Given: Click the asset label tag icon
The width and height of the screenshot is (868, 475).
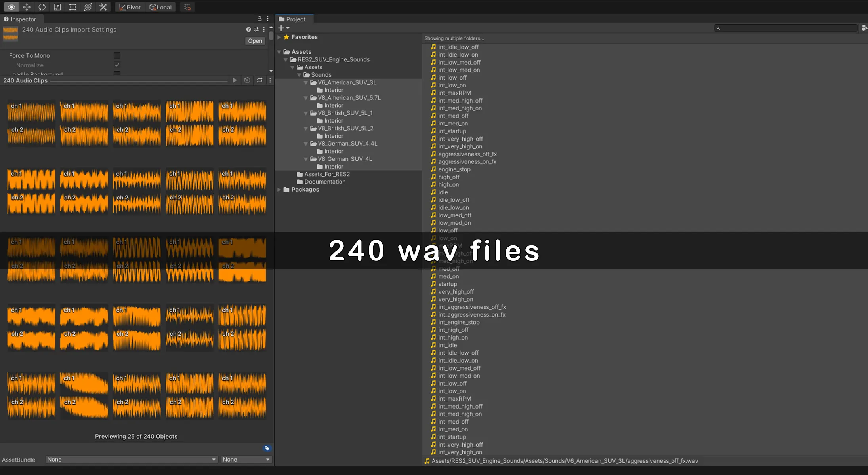Looking at the screenshot, I should pos(267,448).
